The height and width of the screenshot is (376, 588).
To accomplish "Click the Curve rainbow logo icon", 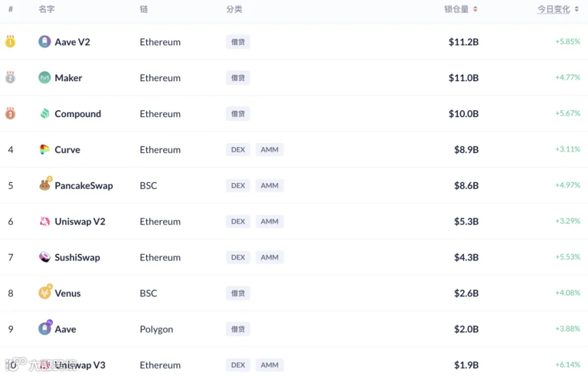I will tap(44, 150).
